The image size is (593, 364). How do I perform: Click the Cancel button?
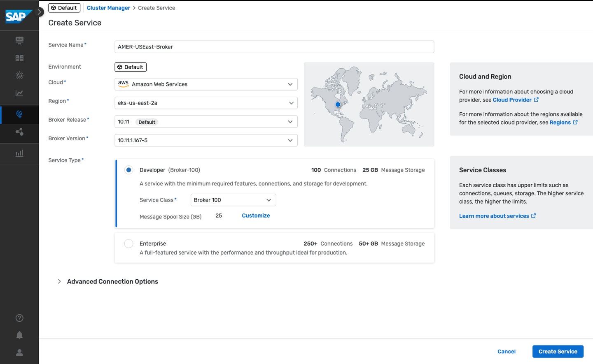coord(507,352)
